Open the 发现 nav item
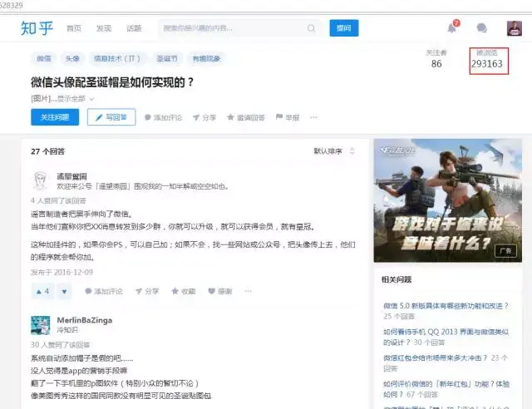Viewport: 532px width, 409px height. tap(103, 28)
